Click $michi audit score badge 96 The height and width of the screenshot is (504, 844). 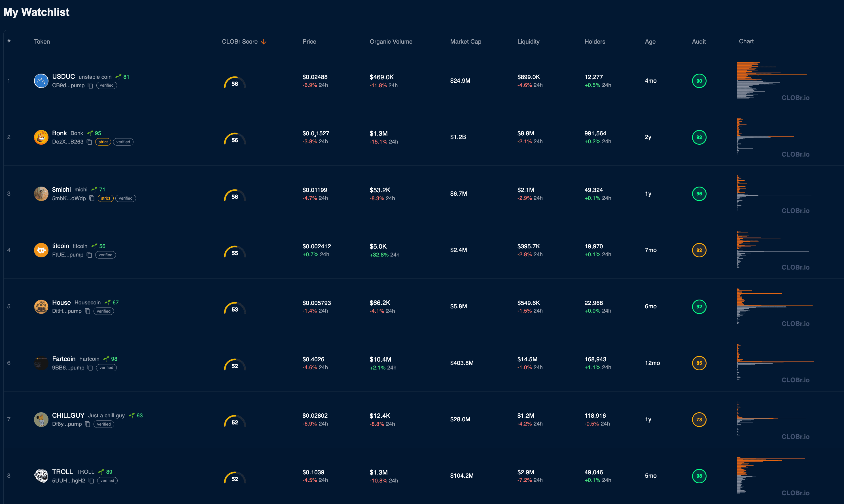[699, 194]
